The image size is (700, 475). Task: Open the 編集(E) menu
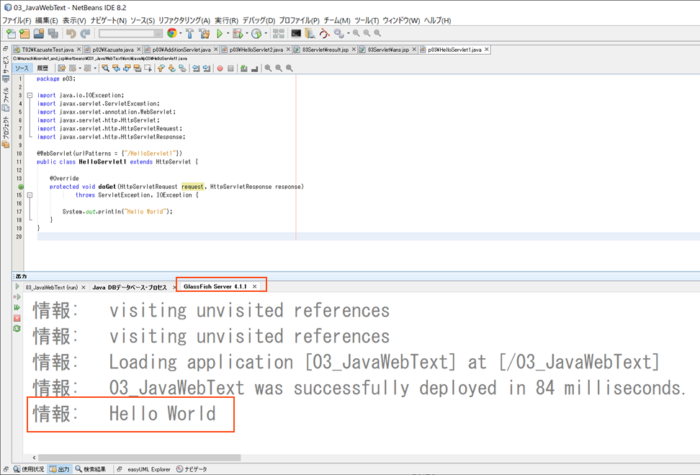coord(46,21)
